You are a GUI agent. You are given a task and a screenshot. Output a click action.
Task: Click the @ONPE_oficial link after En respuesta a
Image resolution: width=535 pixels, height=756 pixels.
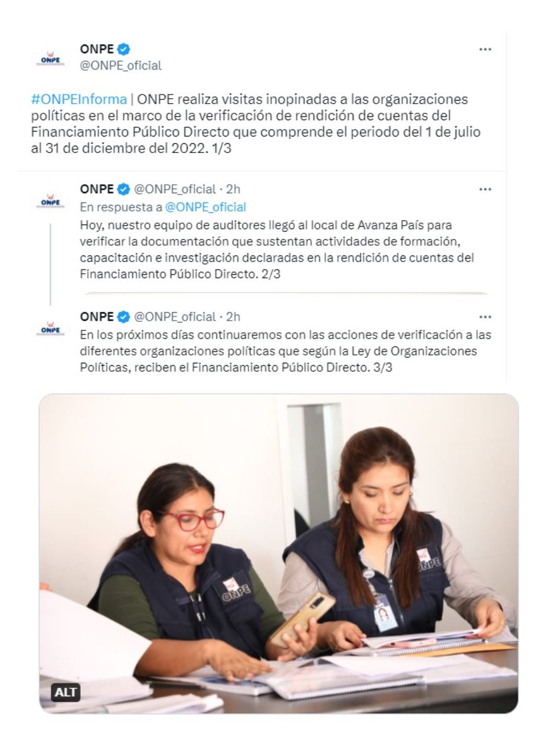[205, 207]
